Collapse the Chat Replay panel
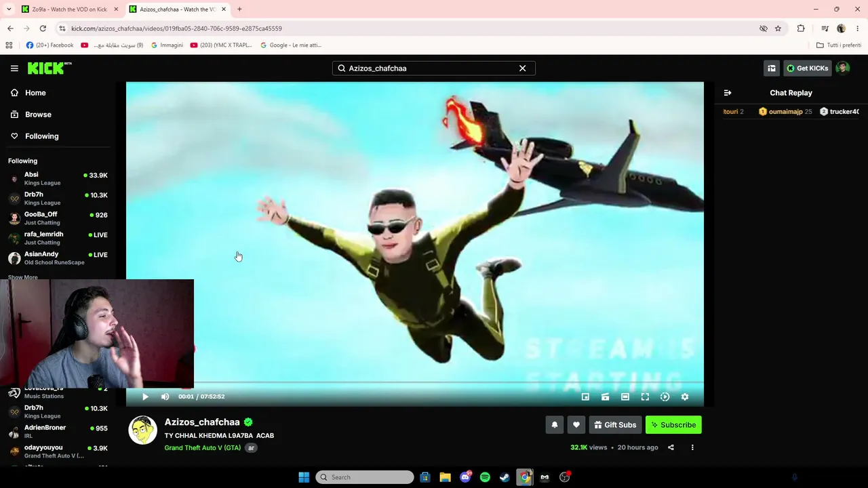The width and height of the screenshot is (868, 488). tap(728, 93)
